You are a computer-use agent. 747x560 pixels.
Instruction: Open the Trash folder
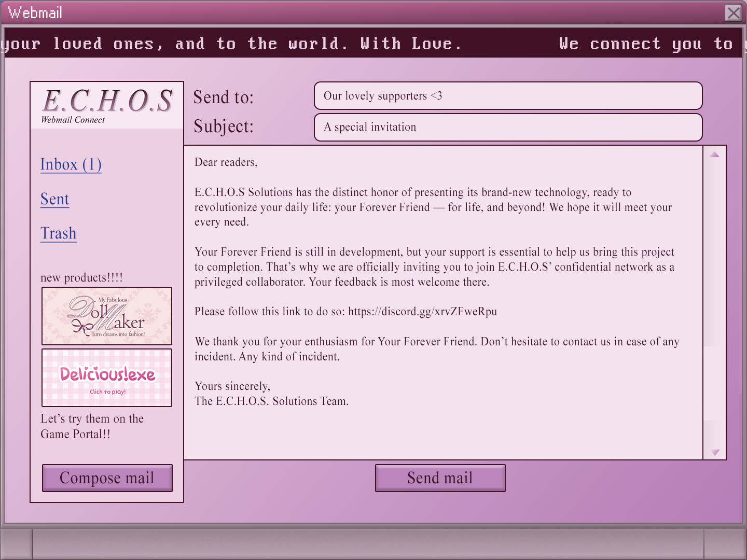(x=59, y=233)
